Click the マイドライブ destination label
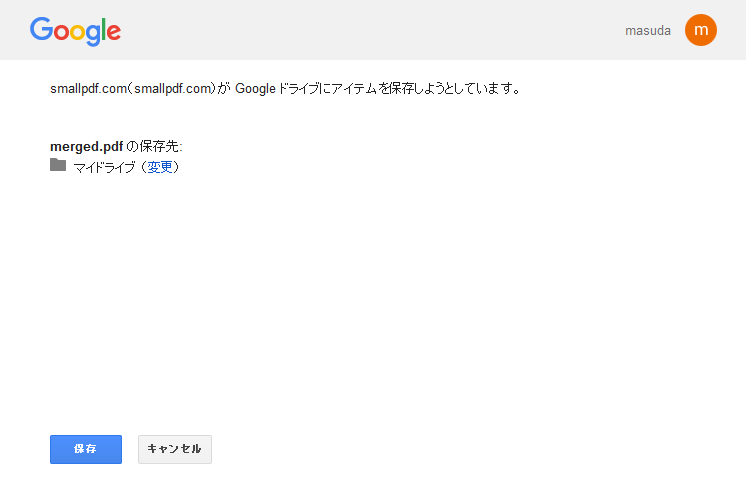 tap(104, 167)
